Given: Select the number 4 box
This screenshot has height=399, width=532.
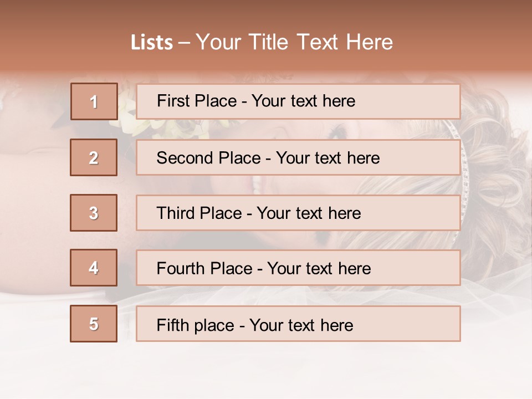Looking at the screenshot, I should [x=94, y=268].
